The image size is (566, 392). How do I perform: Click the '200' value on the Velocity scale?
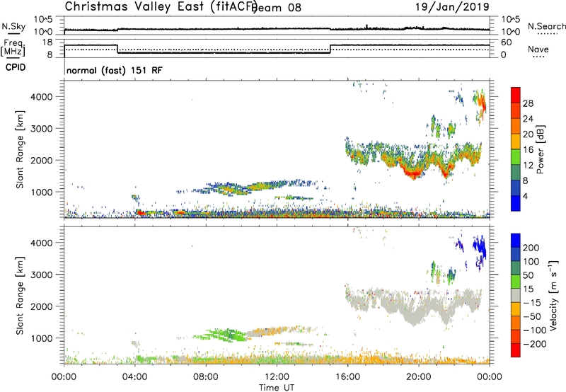pyautogui.click(x=531, y=248)
